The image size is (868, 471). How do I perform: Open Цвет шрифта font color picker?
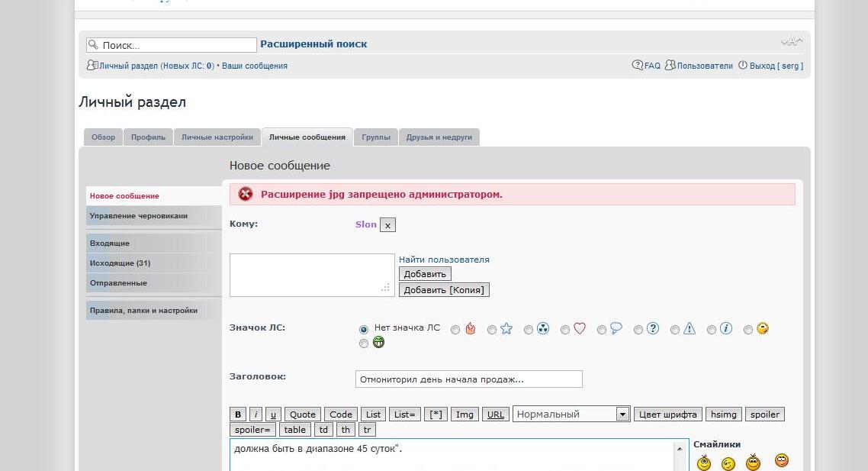[667, 415]
